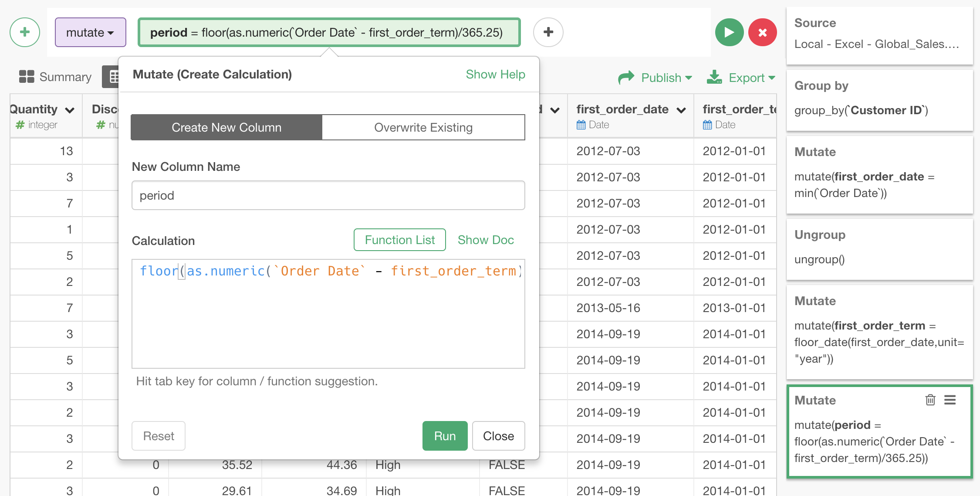Click the New Column Name input field
This screenshot has height=496, width=980.
(x=328, y=195)
